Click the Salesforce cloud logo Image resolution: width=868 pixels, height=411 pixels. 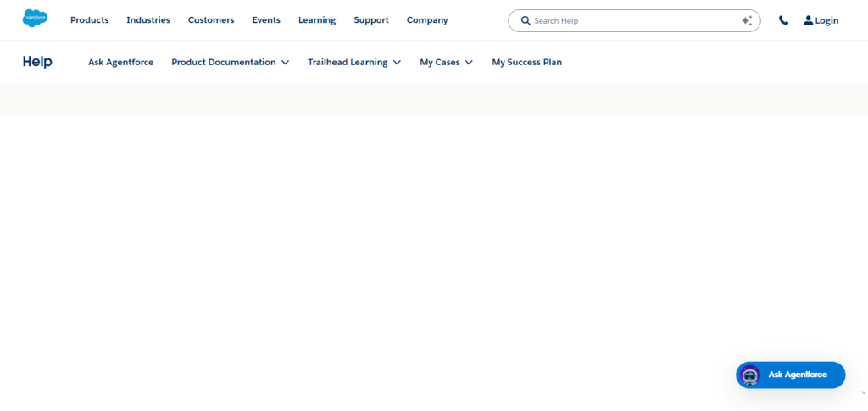pyautogui.click(x=35, y=19)
